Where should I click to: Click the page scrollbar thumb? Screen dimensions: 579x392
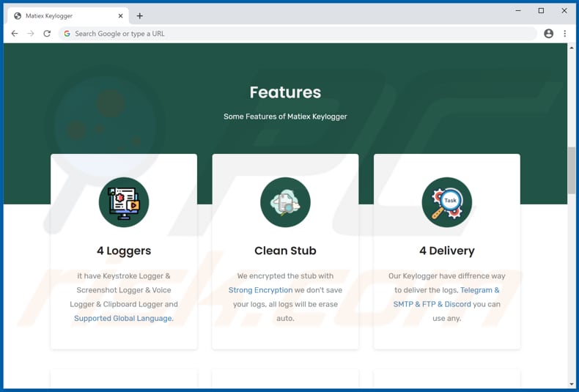(x=571, y=171)
